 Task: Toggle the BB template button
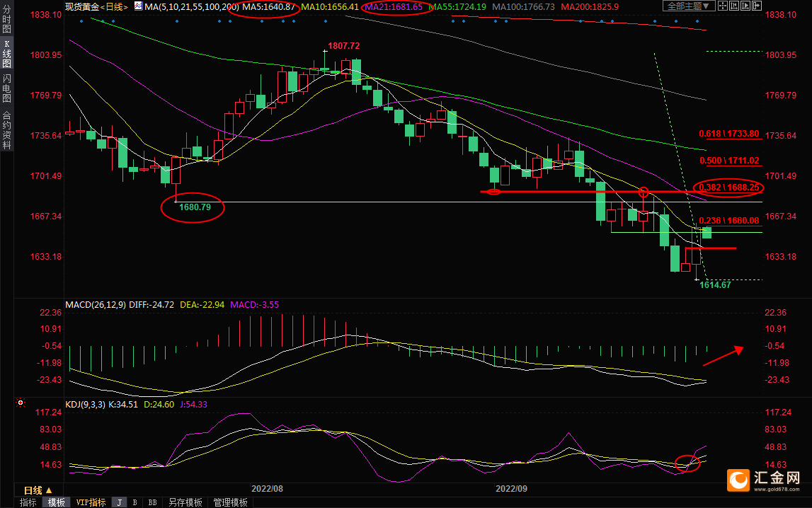(x=151, y=502)
